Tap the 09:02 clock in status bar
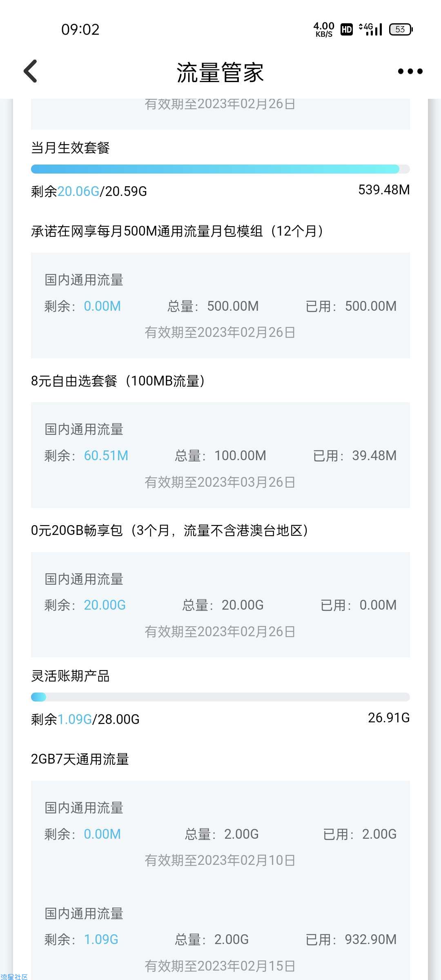 [80, 29]
